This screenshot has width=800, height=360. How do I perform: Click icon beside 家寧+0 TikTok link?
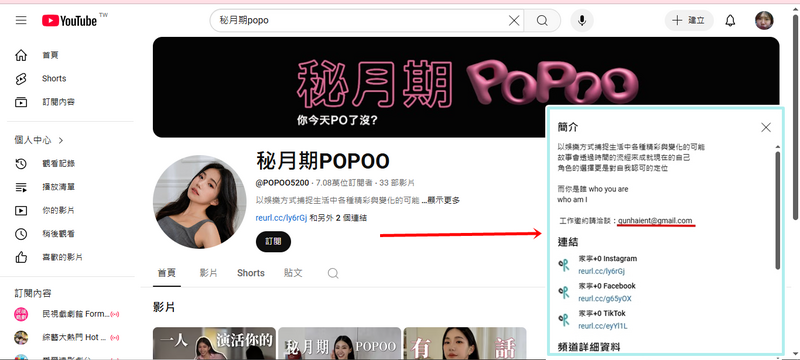564,320
